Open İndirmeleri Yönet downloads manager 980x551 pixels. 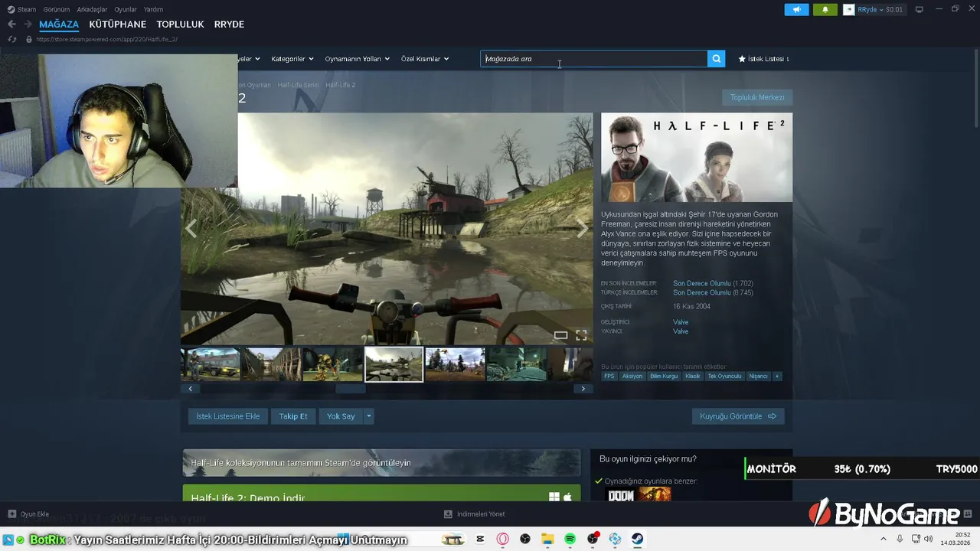475,514
